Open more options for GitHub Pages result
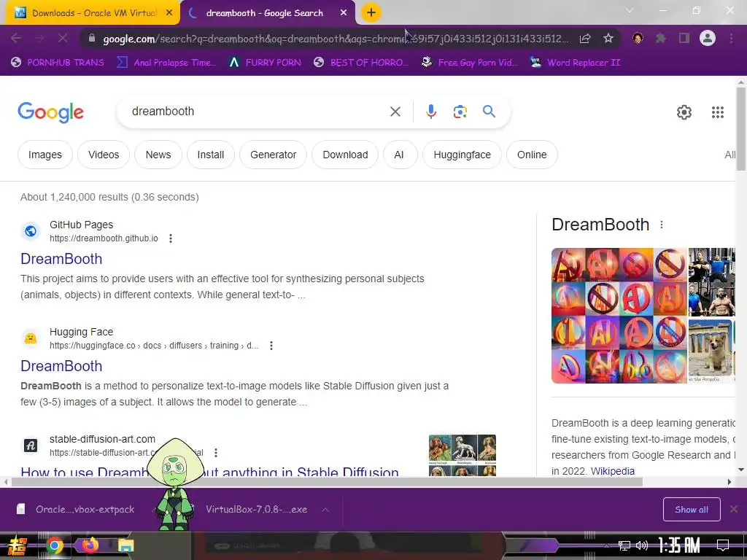The width and height of the screenshot is (747, 560). 171,238
